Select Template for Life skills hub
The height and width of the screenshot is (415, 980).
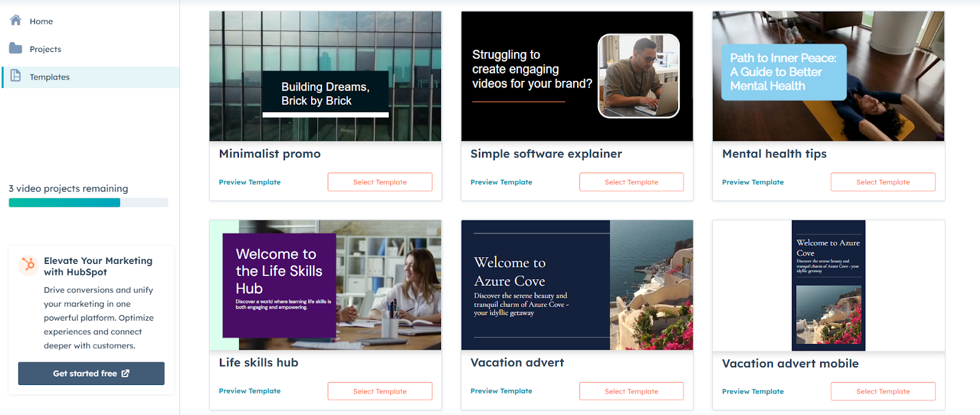pyautogui.click(x=380, y=391)
